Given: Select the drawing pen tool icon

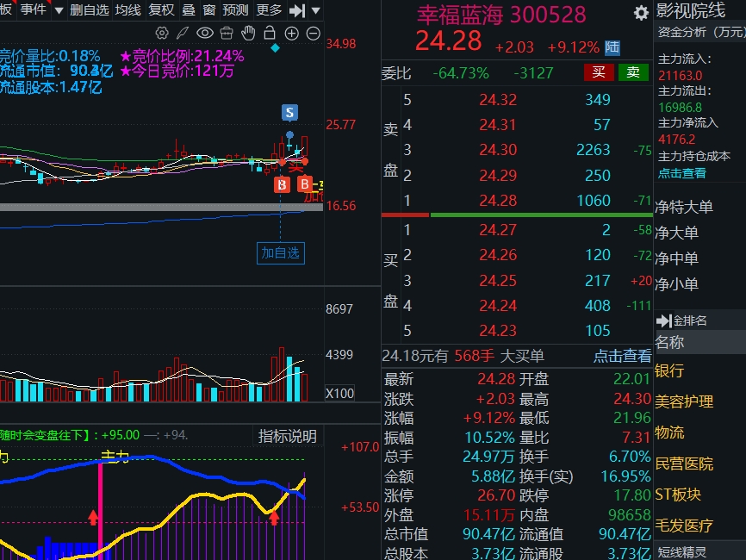Looking at the screenshot, I should click(183, 33).
